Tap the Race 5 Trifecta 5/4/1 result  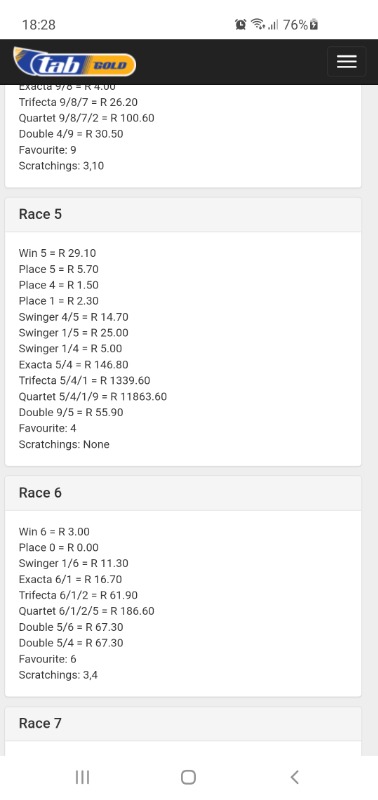85,381
